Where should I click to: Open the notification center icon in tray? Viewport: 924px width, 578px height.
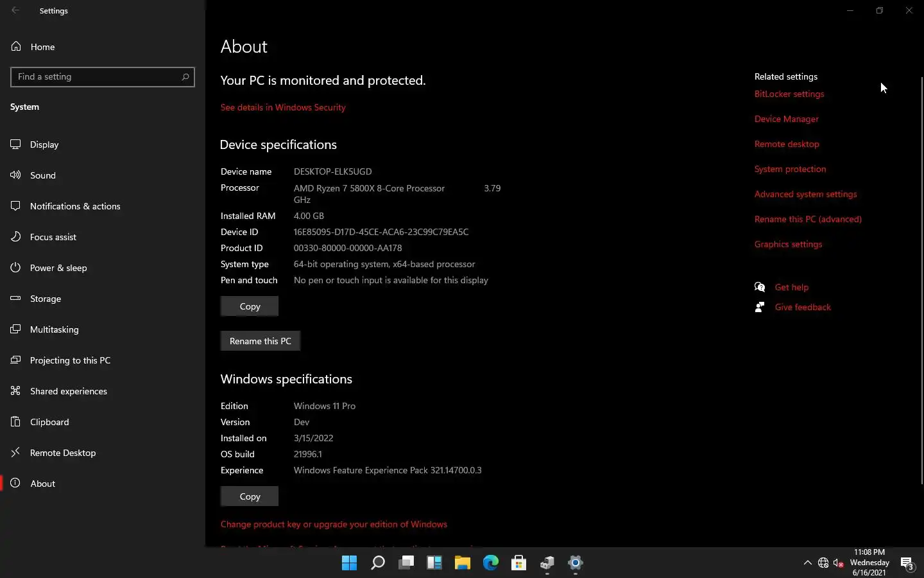[x=907, y=563]
